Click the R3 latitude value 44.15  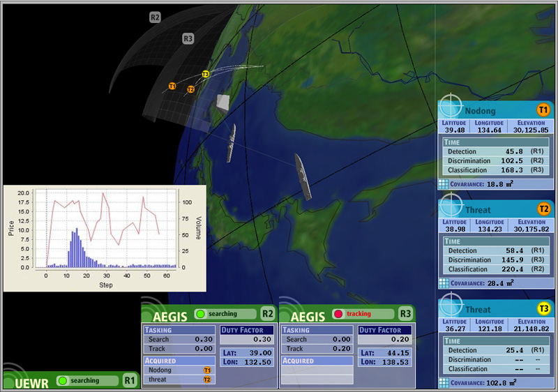(x=398, y=353)
